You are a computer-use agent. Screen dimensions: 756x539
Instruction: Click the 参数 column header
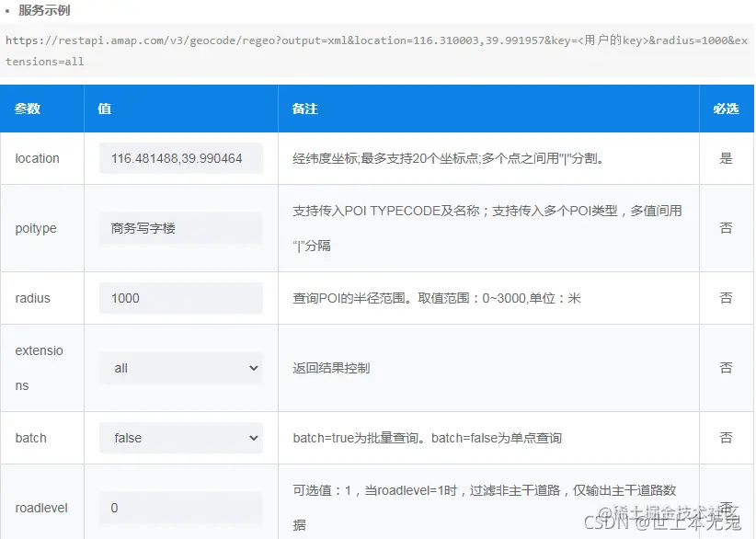27,109
